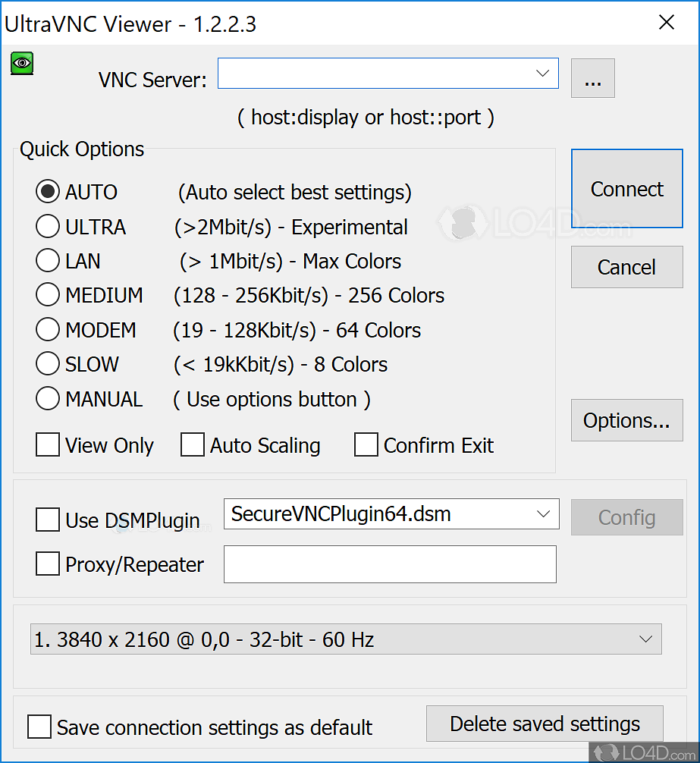Check the Confirm Exit box
The width and height of the screenshot is (700, 763).
[x=366, y=445]
